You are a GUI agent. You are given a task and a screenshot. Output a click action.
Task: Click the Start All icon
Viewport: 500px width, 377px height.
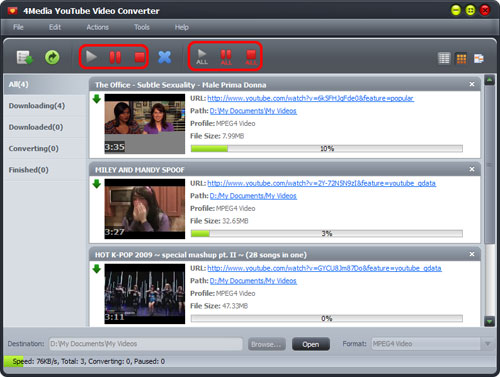click(202, 57)
